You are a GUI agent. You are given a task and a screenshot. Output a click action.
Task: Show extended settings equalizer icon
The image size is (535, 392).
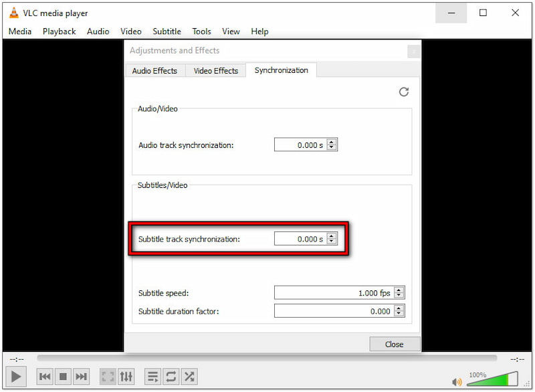(x=126, y=377)
